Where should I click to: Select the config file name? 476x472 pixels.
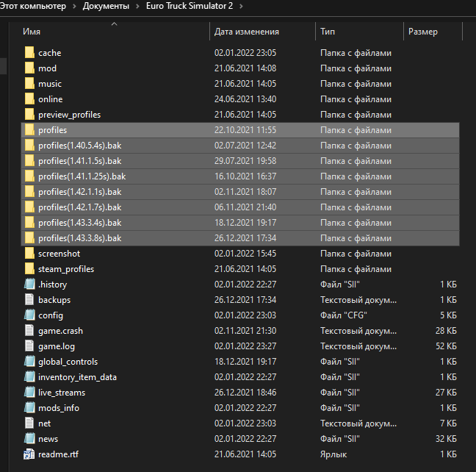click(51, 315)
